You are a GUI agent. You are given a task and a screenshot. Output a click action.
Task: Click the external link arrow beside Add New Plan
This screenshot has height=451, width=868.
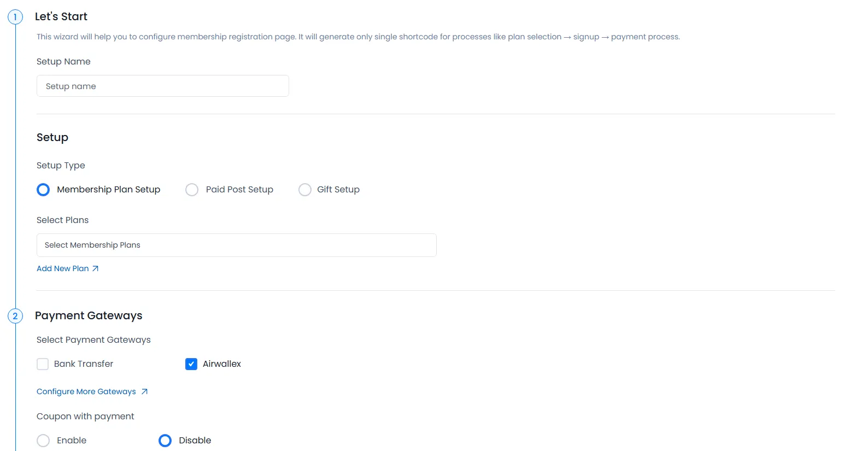coord(96,268)
